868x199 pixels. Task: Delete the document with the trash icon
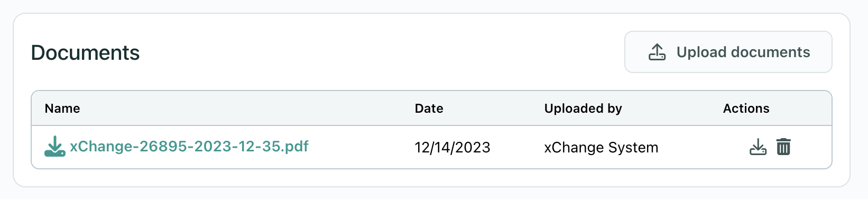tap(783, 147)
